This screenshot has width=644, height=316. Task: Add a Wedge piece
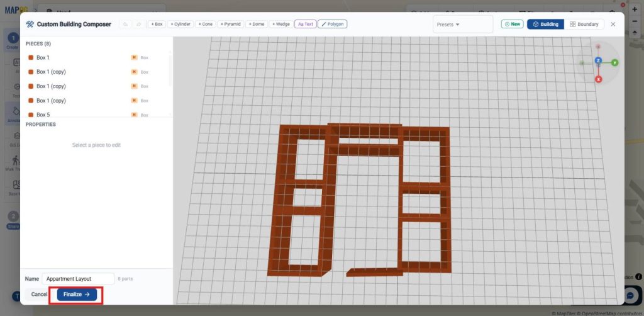[x=281, y=25]
